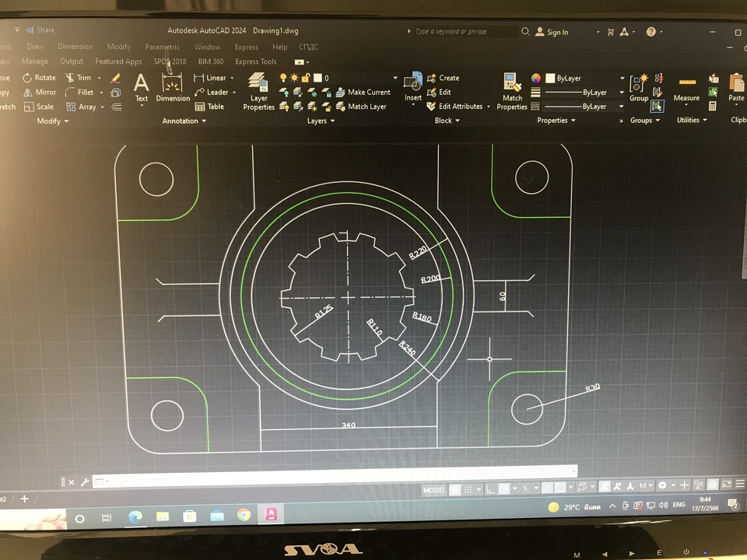The image size is (747, 560).
Task: Click the Group tool
Action: (639, 88)
